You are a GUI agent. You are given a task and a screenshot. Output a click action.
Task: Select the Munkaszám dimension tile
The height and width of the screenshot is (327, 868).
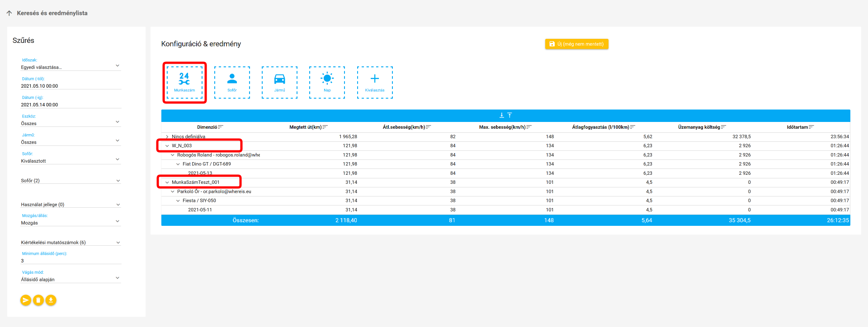(x=184, y=82)
